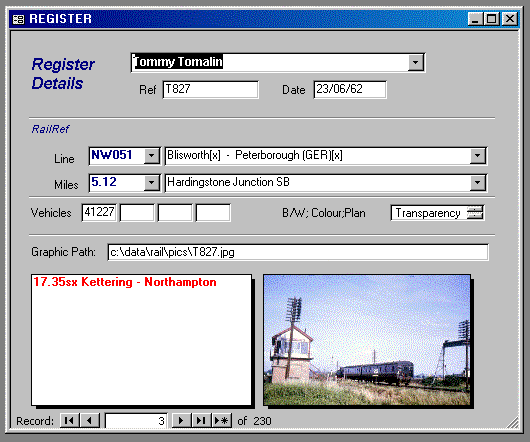The height and width of the screenshot is (442, 530).
Task: Click the Ref field containing T827
Action: click(211, 90)
